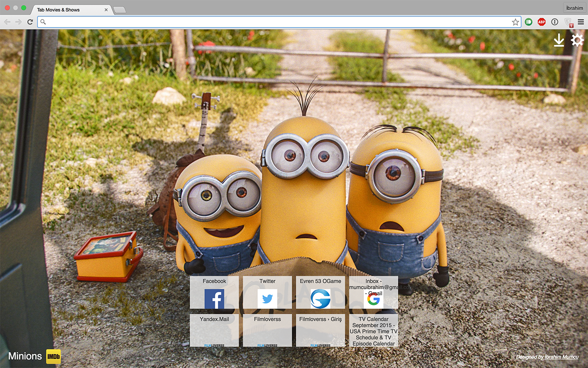Click the search magnifier in the address bar
The image size is (588, 368).
(43, 22)
